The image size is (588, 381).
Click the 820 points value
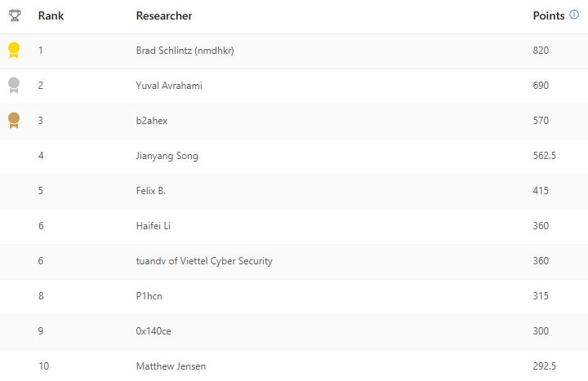pyautogui.click(x=541, y=51)
